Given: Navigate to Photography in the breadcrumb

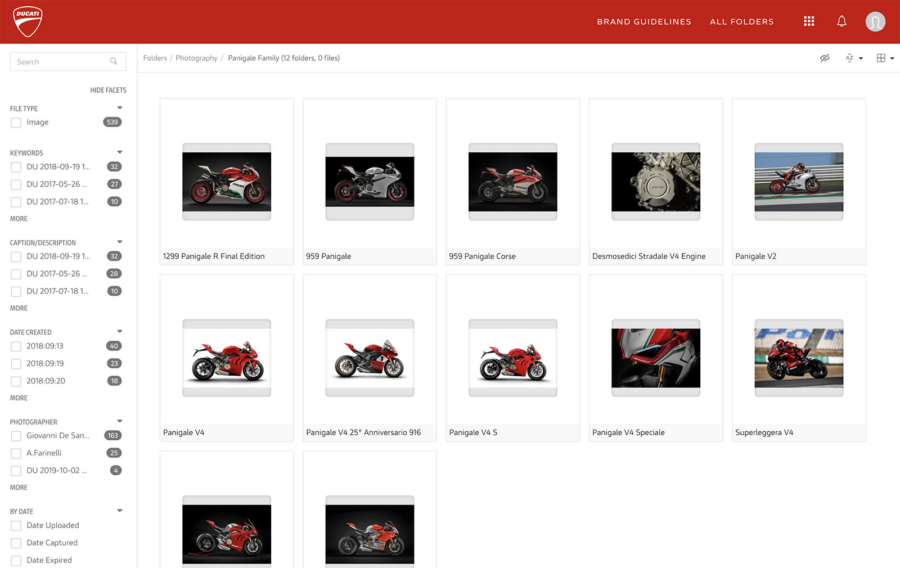Looking at the screenshot, I should click(196, 58).
